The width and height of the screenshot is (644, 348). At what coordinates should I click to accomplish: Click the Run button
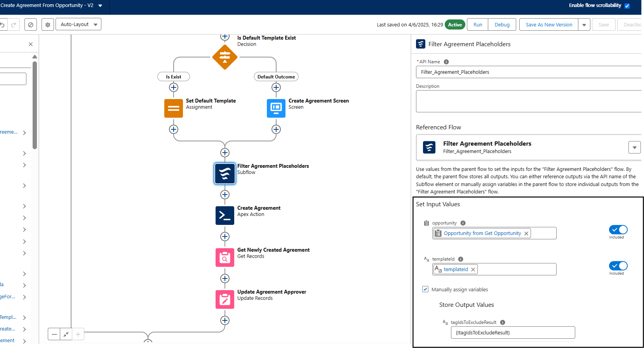point(478,24)
